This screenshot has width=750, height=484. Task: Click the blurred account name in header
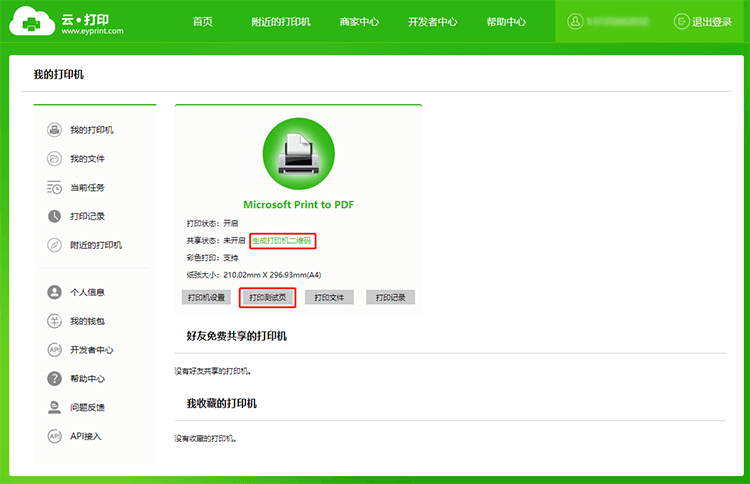(x=618, y=21)
